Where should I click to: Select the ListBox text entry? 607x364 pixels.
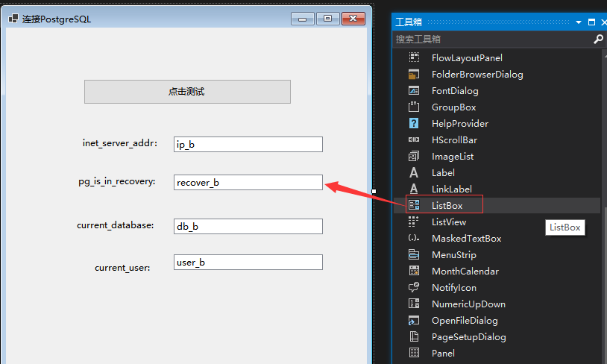pos(447,205)
